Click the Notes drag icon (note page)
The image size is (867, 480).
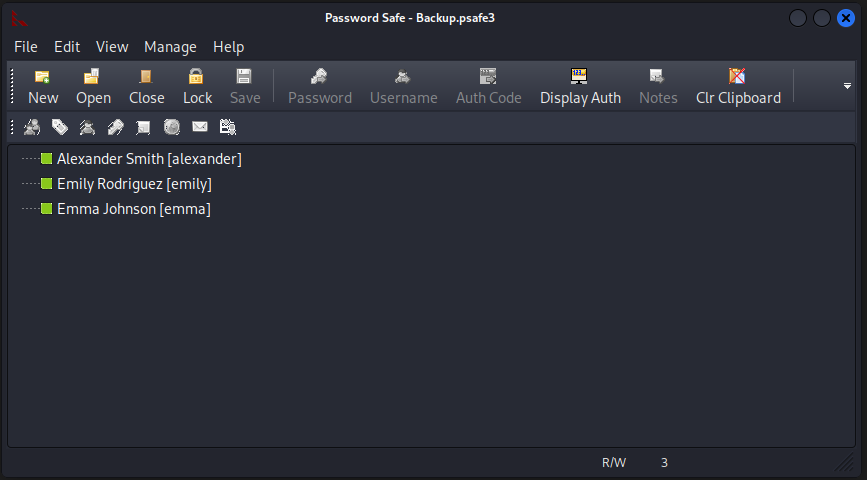point(143,127)
